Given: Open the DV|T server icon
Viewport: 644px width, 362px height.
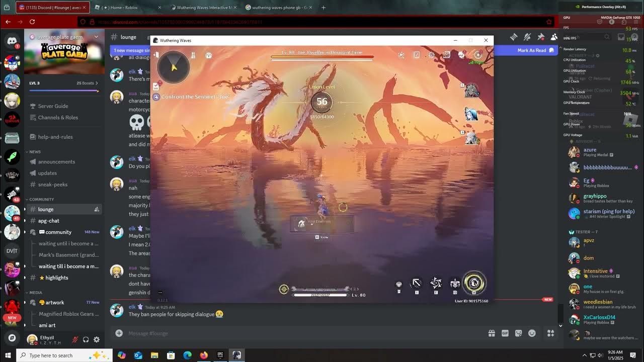Looking at the screenshot, I should pos(12,251).
